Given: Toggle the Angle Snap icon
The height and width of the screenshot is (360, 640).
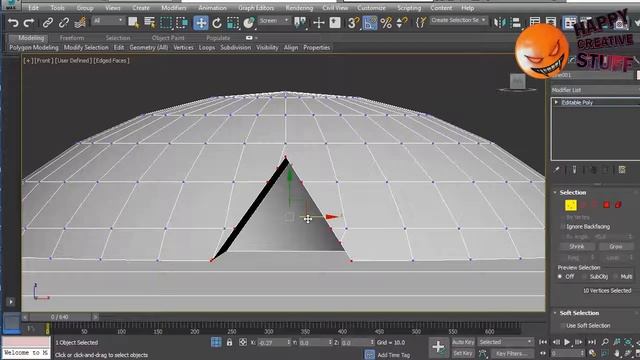Looking at the screenshot, I should [370, 22].
